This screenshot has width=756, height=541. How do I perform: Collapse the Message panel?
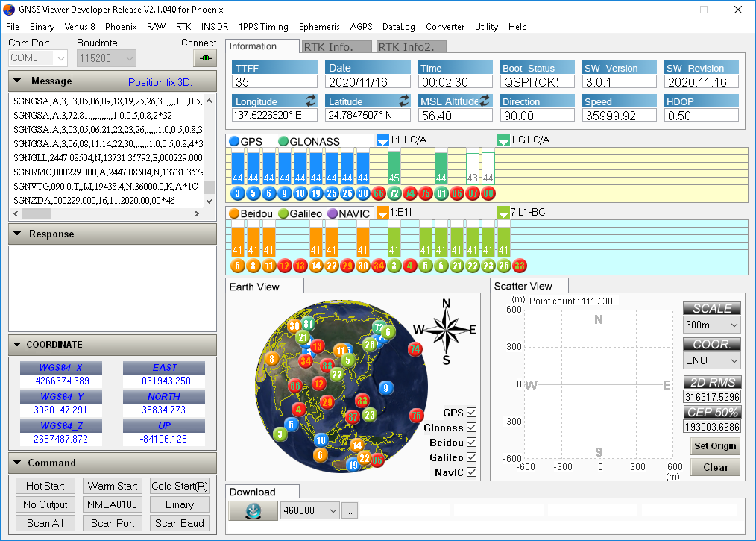click(x=17, y=81)
